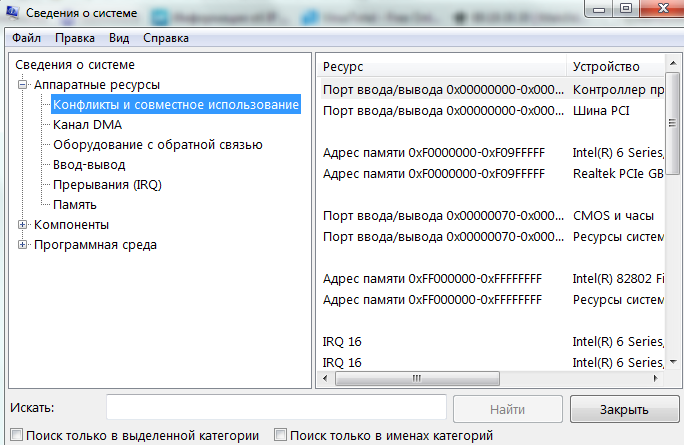Open the Прерывания (IRQ) category
The image size is (684, 445).
(x=107, y=185)
